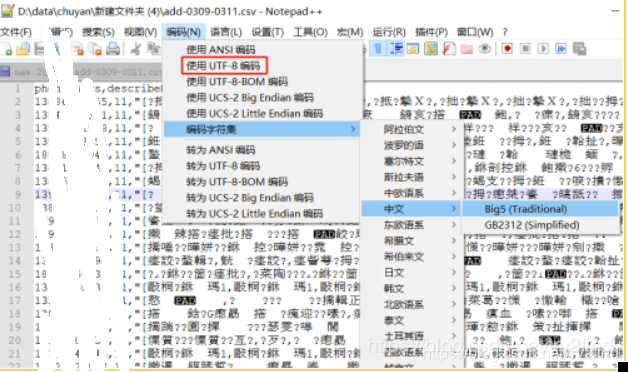Expand the 斯拉夫语 character set submenu

pyautogui.click(x=411, y=177)
